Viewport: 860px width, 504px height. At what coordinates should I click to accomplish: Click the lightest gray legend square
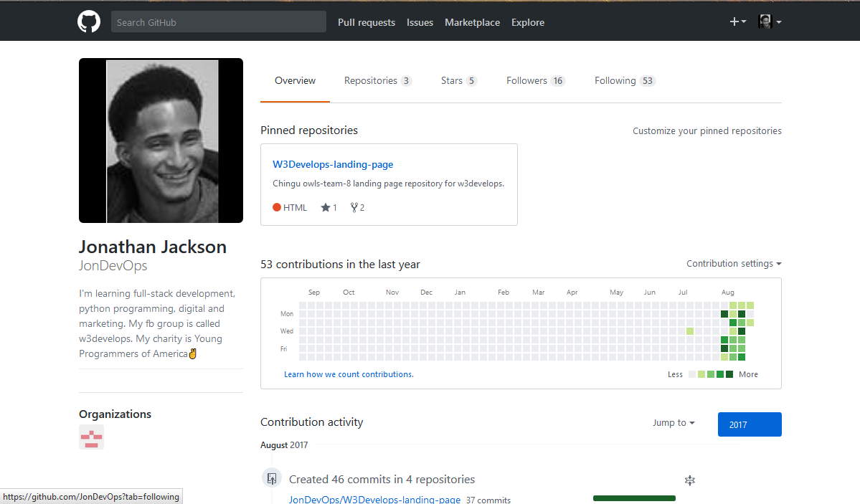tap(692, 374)
